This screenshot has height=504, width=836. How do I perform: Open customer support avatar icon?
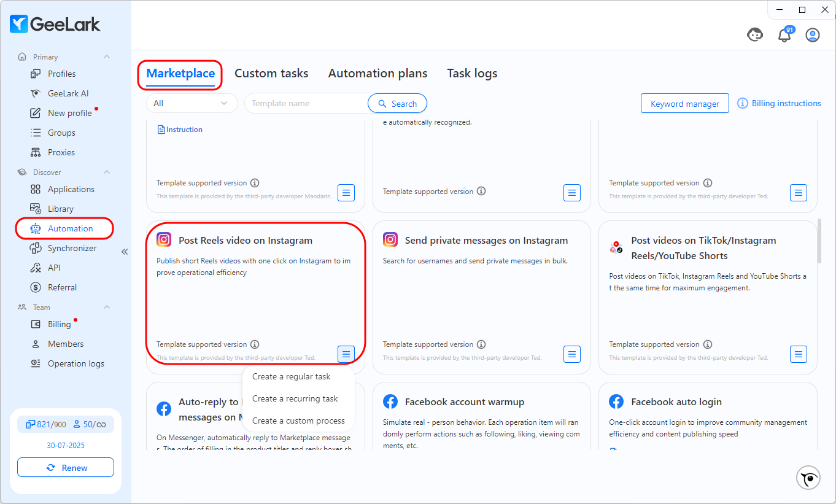click(755, 35)
